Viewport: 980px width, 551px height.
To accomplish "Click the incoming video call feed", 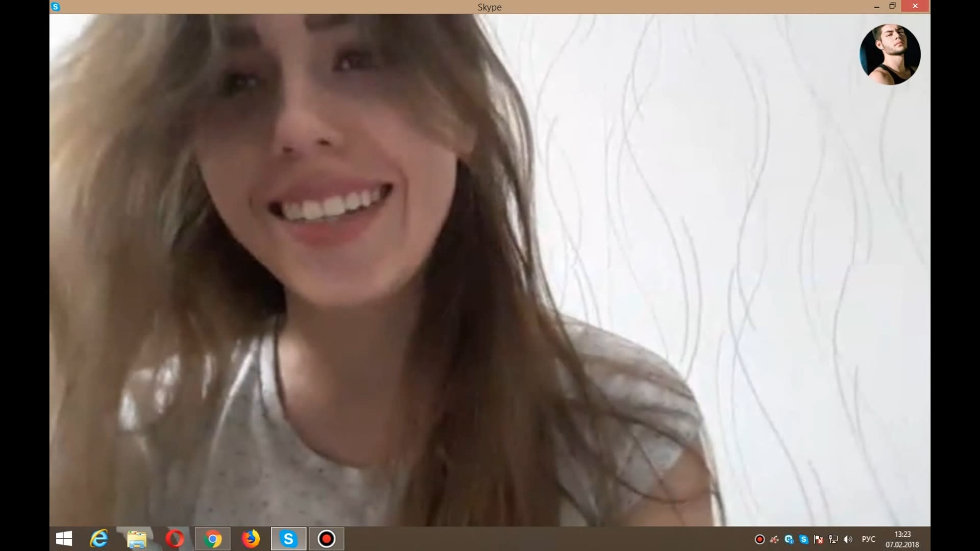I will (489, 270).
